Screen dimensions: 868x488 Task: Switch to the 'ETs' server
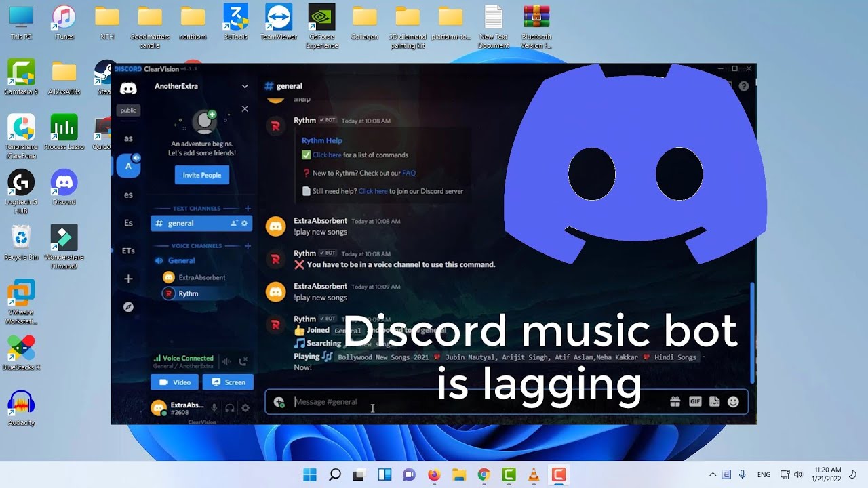[x=128, y=251]
